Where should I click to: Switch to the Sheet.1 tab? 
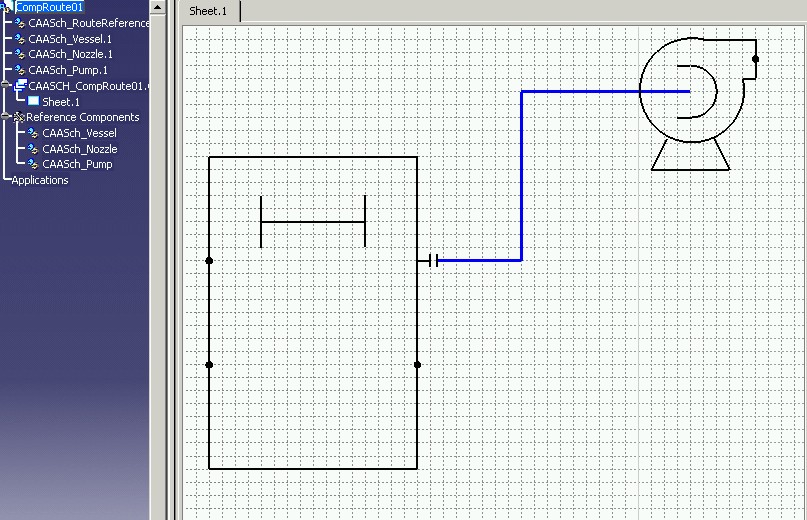coord(209,12)
